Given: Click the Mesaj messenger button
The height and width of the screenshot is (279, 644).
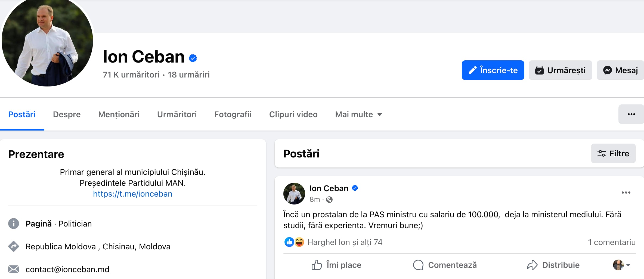Looking at the screenshot, I should [x=620, y=70].
